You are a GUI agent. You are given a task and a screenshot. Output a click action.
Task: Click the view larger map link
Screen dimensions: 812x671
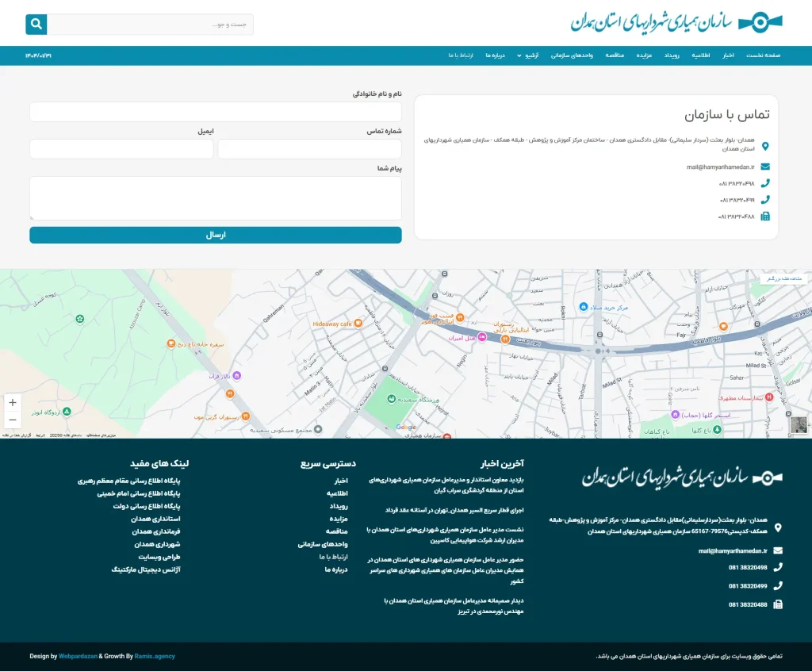pos(783,278)
